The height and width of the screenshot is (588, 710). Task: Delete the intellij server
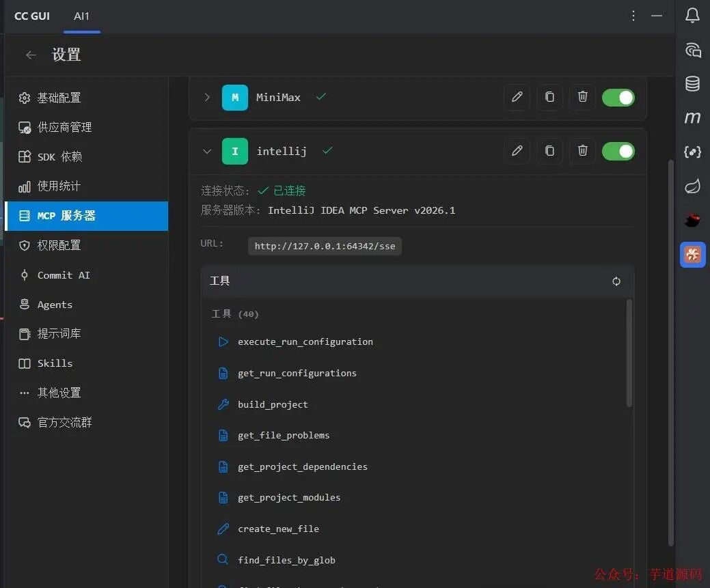pyautogui.click(x=582, y=151)
